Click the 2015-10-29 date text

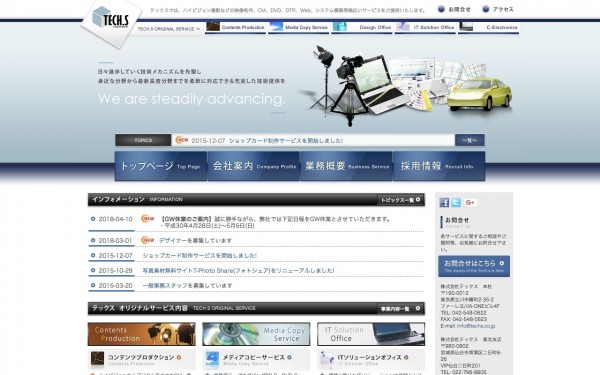(x=116, y=271)
